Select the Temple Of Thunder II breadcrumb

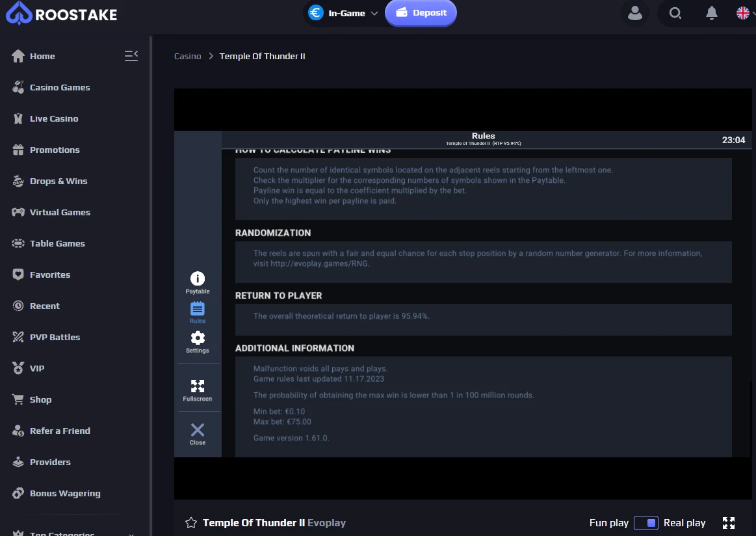[x=262, y=56]
